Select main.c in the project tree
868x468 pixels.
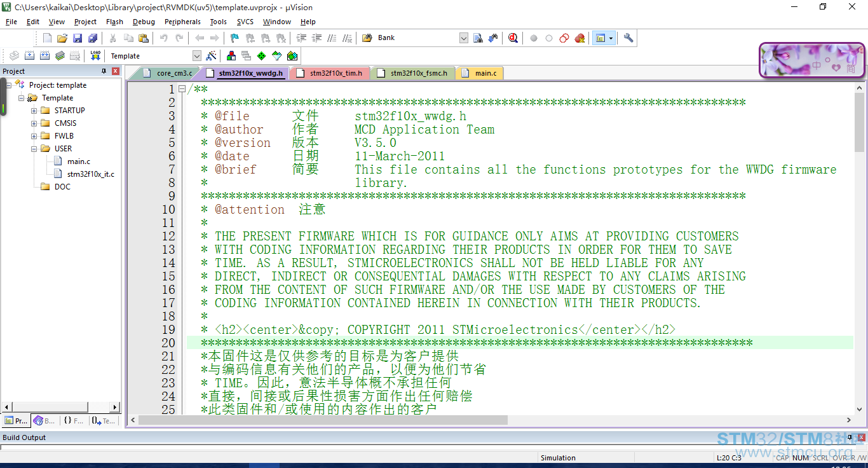point(79,162)
